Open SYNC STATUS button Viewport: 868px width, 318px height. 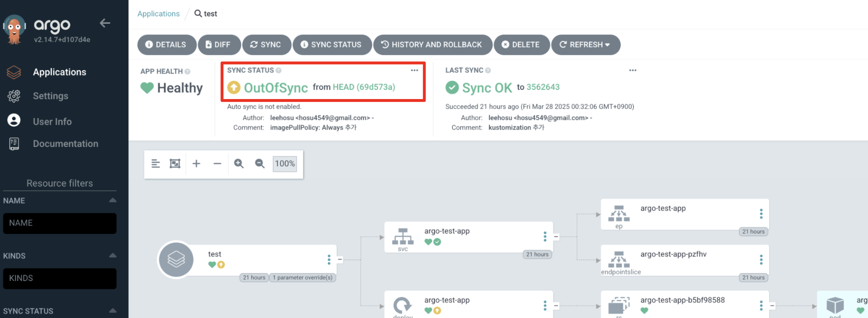(x=332, y=45)
